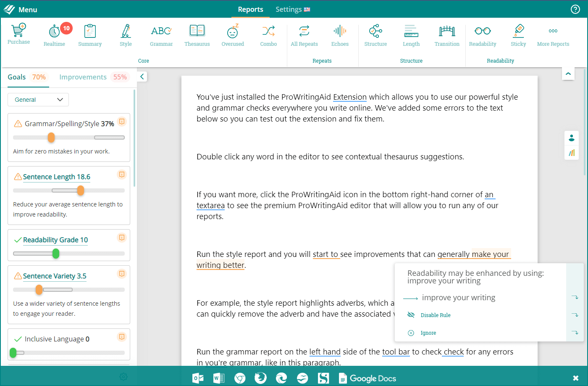Close the bottom integrations bar
The width and height of the screenshot is (588, 386).
[575, 378]
